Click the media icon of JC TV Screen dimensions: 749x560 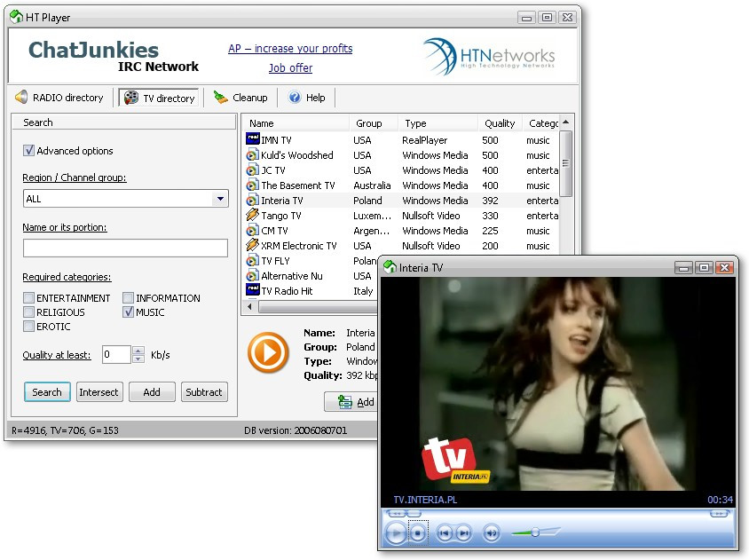(x=252, y=170)
